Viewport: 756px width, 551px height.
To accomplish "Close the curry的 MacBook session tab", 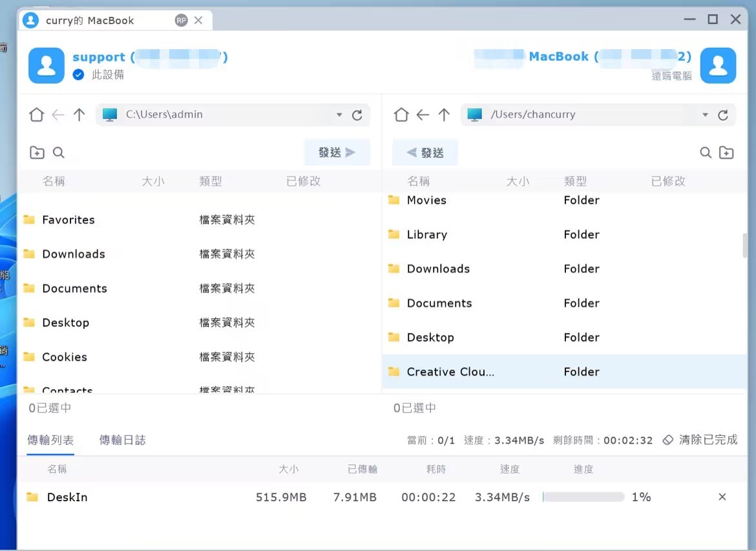I will point(198,20).
